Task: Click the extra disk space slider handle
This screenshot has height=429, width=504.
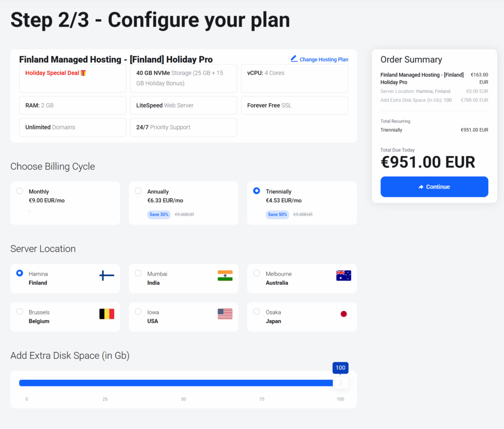Action: point(340,382)
